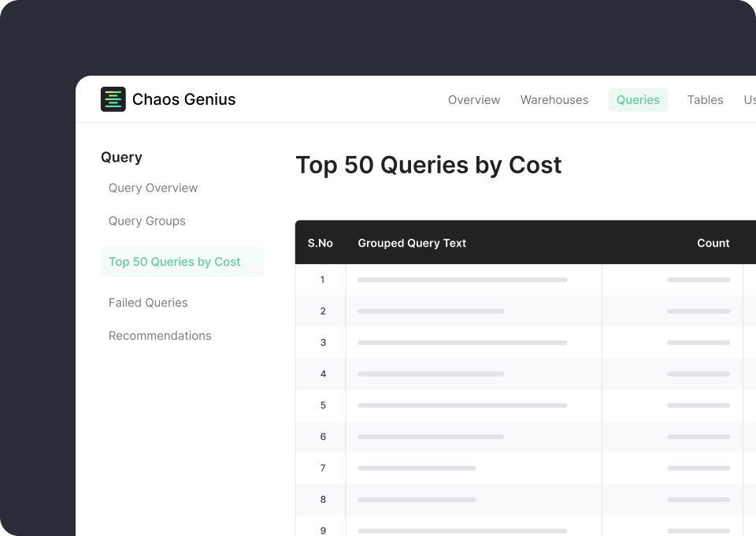Screen dimensions: 756x536
Task: Click the Chaos Genius logo icon
Action: point(113,99)
